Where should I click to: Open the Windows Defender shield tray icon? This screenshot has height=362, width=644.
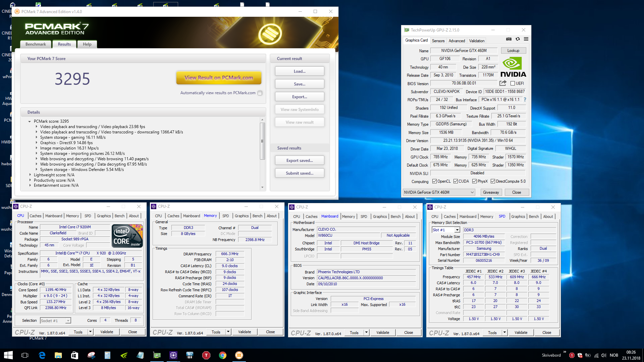580,355
